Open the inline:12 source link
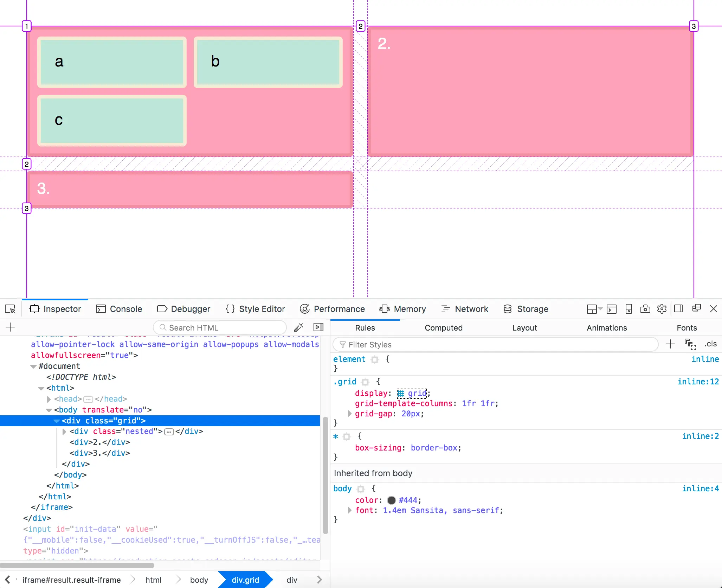722x588 pixels. 698,382
